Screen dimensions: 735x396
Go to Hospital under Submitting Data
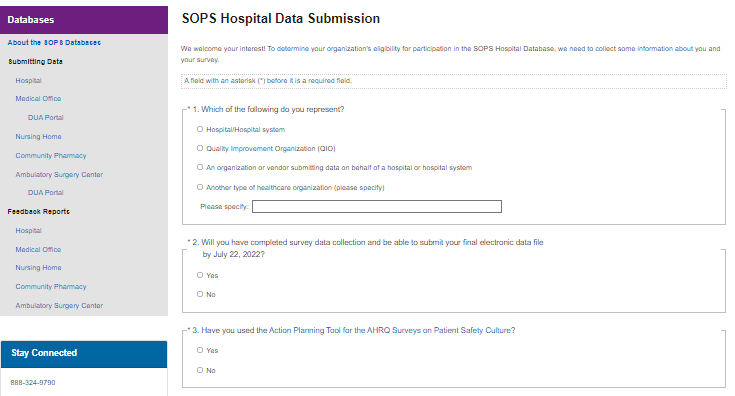click(29, 81)
